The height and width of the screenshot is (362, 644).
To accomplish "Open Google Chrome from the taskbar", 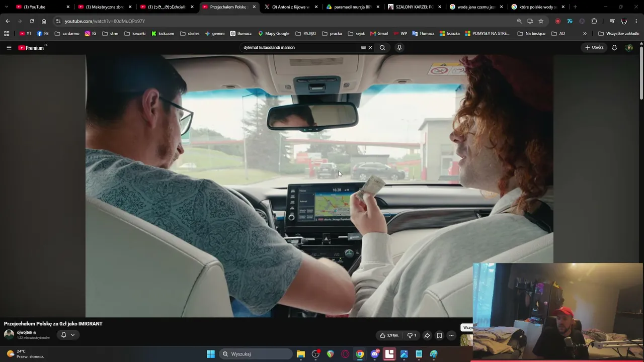I will 360,354.
